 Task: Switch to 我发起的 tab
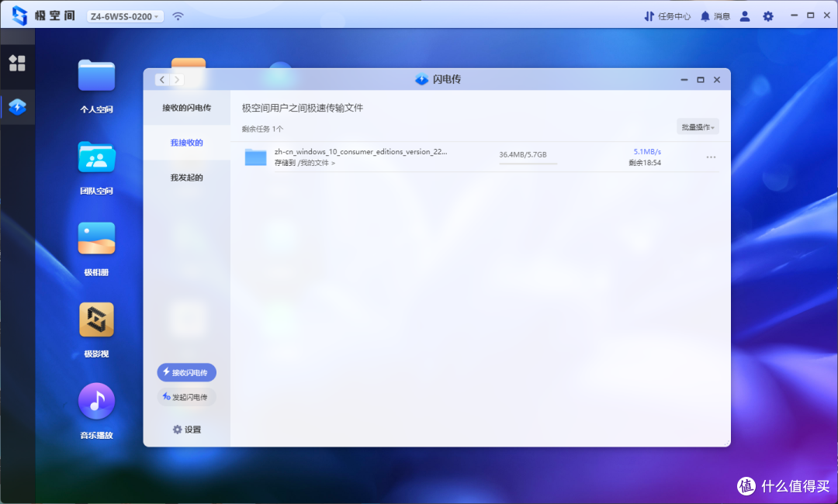pos(186,178)
